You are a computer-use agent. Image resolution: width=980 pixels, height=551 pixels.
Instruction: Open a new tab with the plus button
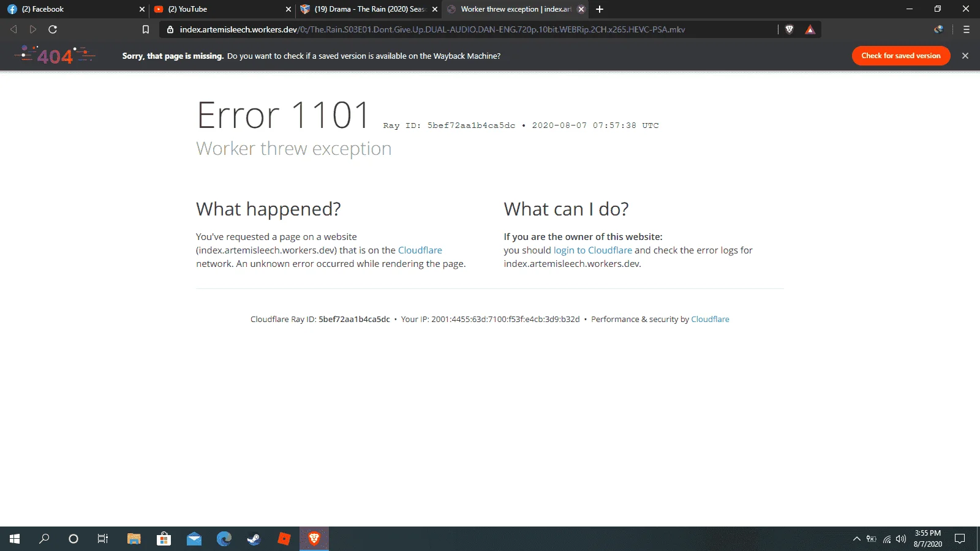pyautogui.click(x=600, y=9)
